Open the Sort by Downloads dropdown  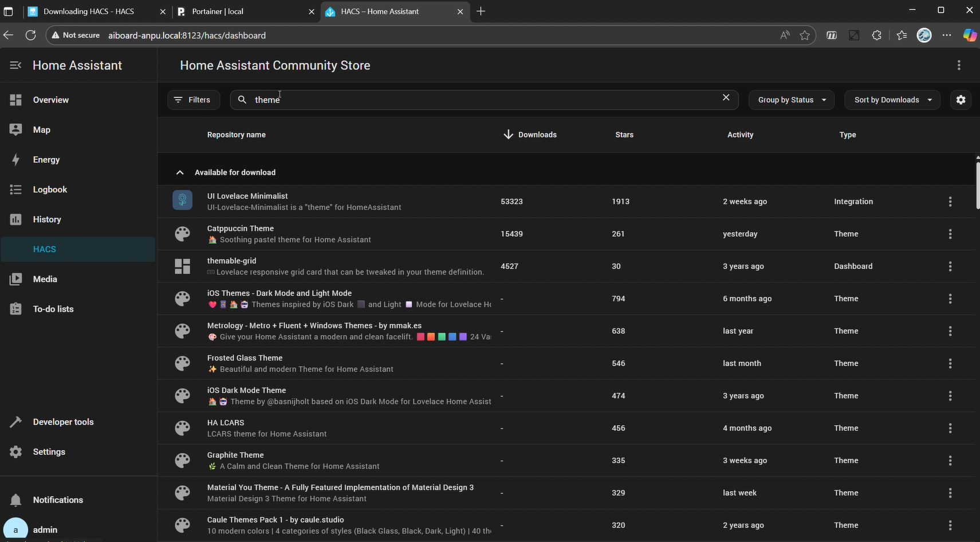pyautogui.click(x=892, y=100)
